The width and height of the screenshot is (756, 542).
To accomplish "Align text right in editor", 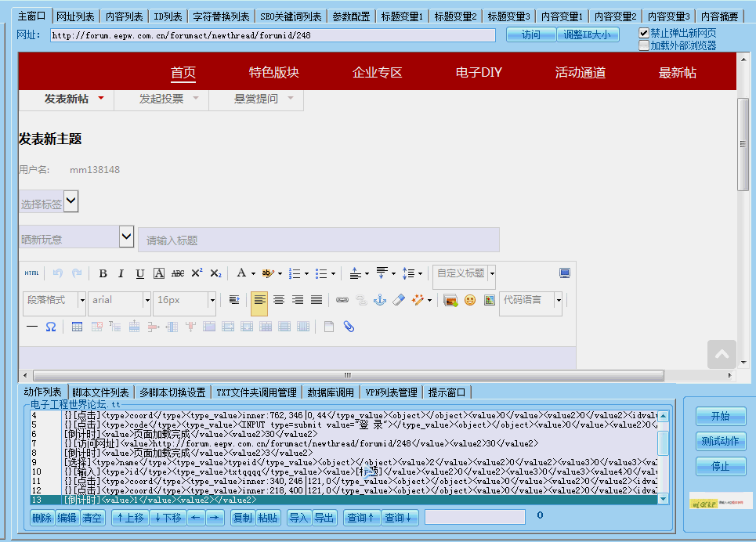I will pyautogui.click(x=298, y=300).
